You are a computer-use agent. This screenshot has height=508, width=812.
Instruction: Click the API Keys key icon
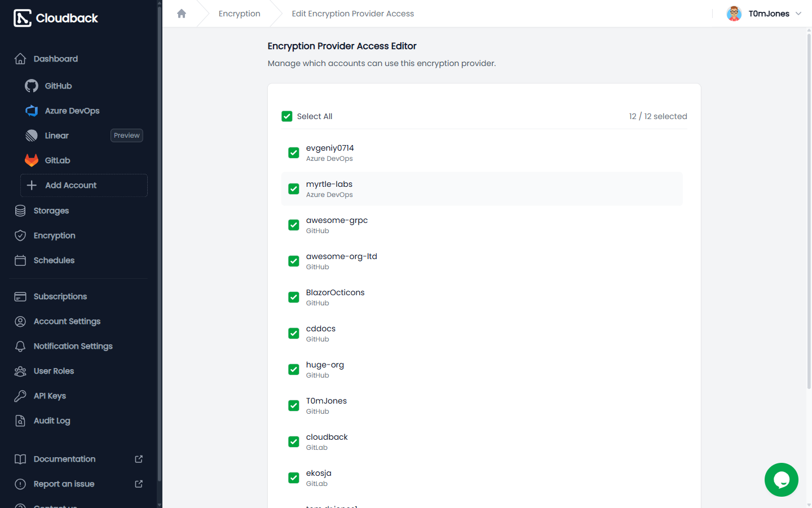pos(20,396)
